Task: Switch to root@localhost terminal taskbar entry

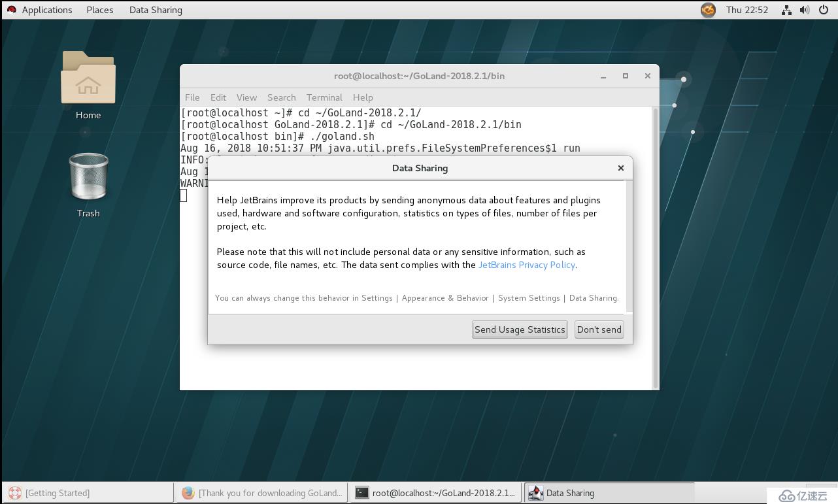Action: (436, 493)
